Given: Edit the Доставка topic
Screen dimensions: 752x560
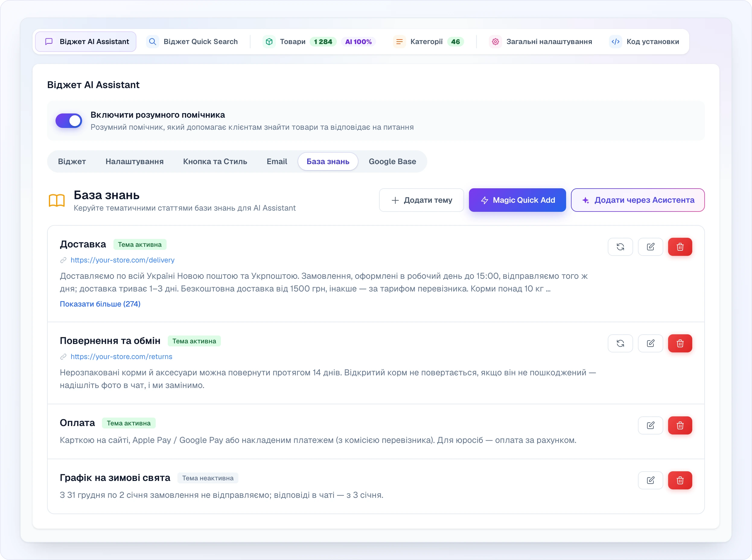Looking at the screenshot, I should [x=650, y=247].
